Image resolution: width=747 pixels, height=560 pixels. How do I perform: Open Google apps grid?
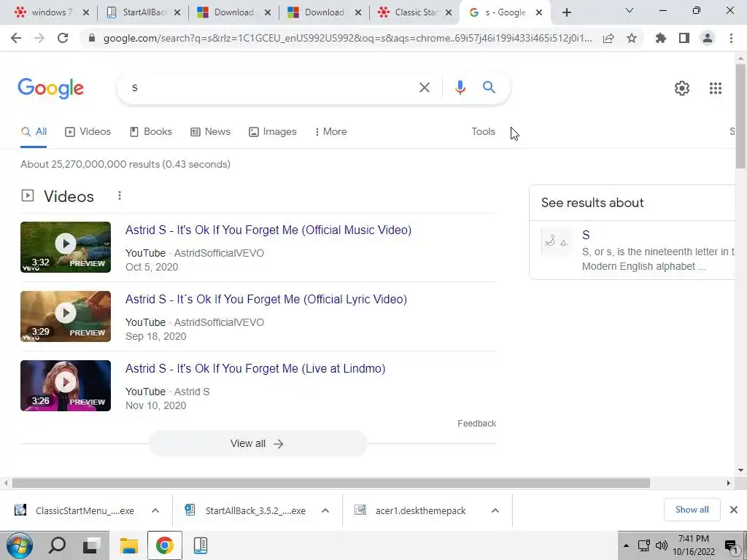[x=715, y=88]
